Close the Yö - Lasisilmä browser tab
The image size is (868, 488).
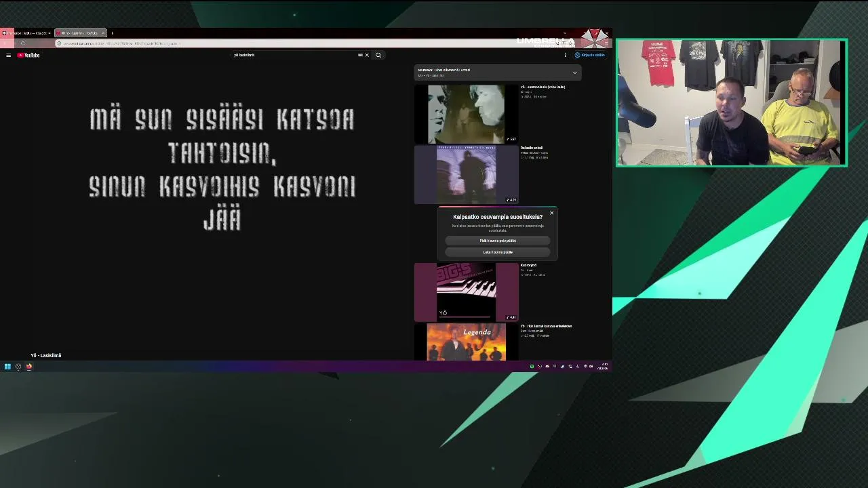103,33
